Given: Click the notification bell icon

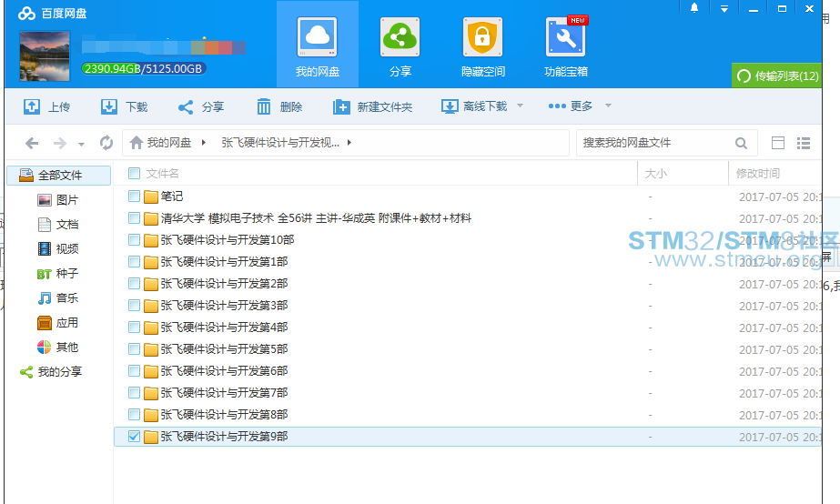Looking at the screenshot, I should coord(694,8).
